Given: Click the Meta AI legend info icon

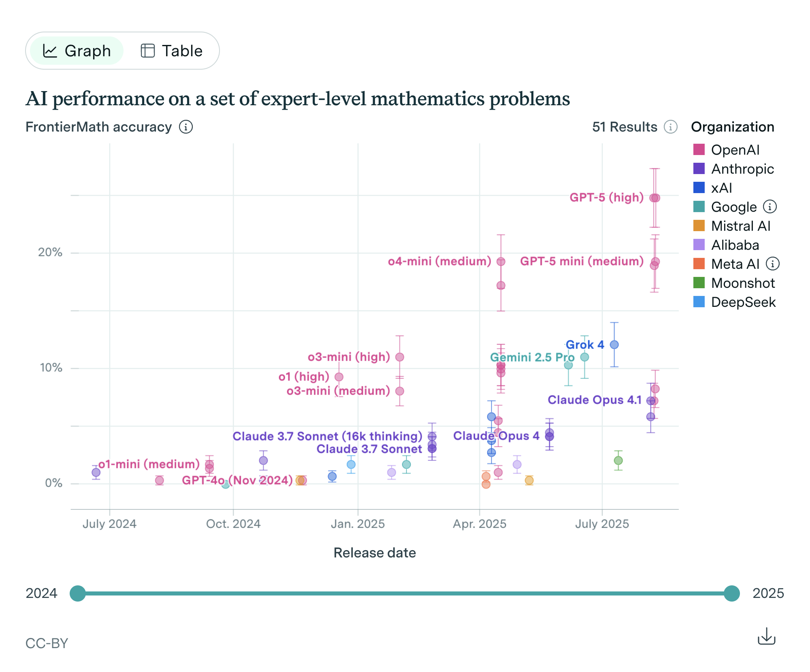Looking at the screenshot, I should tap(772, 264).
